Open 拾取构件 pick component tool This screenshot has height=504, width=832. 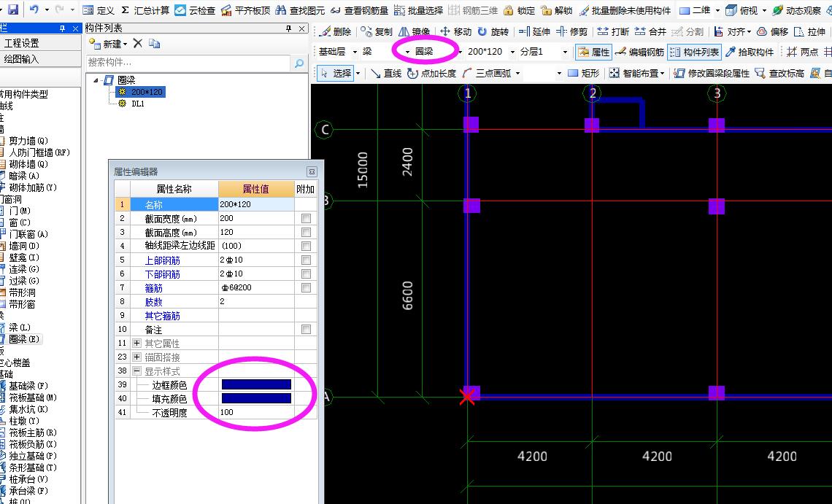pyautogui.click(x=750, y=52)
